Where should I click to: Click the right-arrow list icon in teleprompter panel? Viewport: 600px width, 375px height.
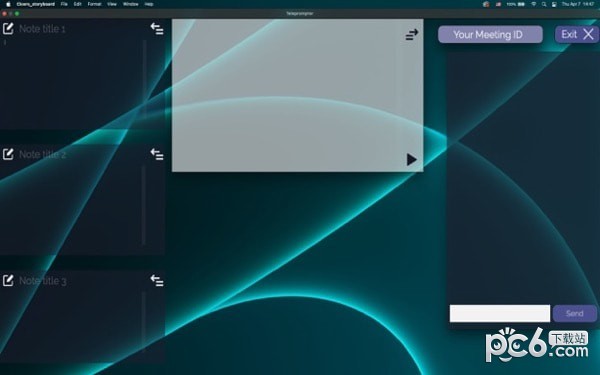(412, 34)
